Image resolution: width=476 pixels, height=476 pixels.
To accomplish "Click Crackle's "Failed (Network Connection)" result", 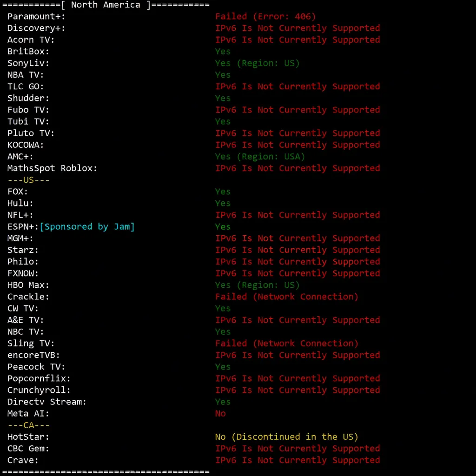I will tap(287, 297).
